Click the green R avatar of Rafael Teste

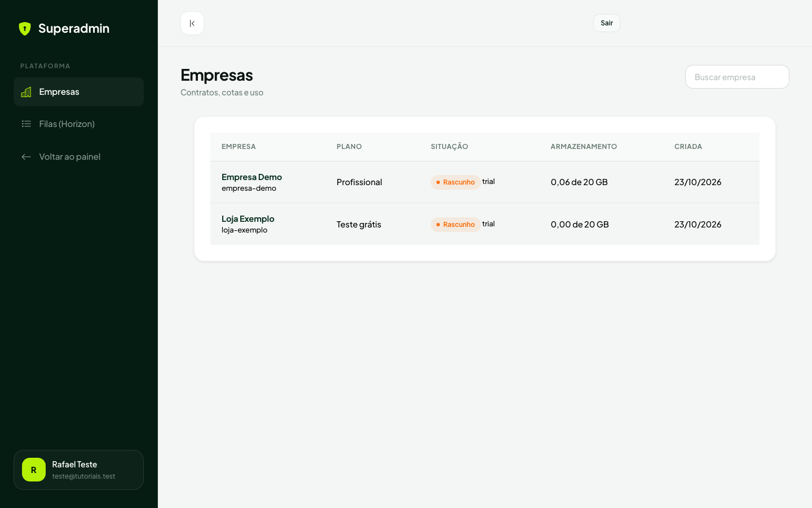point(34,470)
